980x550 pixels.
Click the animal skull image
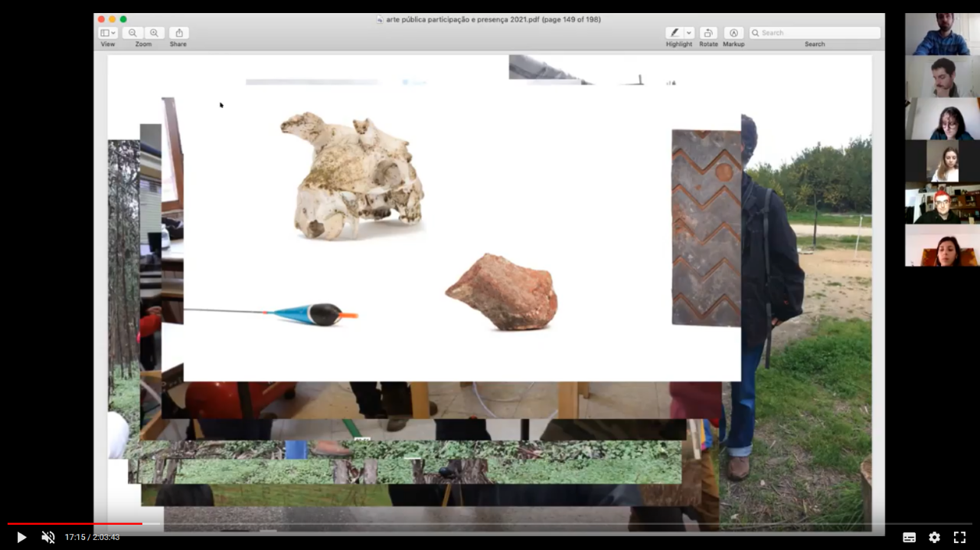point(353,176)
